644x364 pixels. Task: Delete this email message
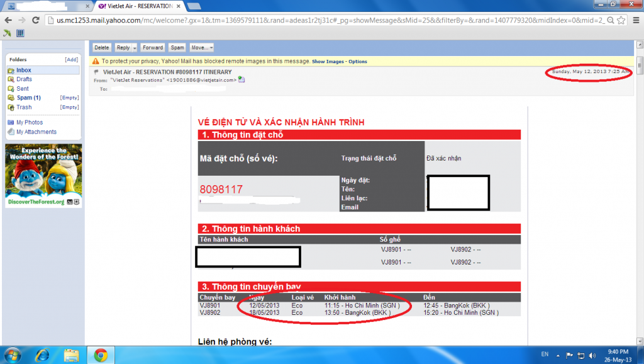pos(101,48)
